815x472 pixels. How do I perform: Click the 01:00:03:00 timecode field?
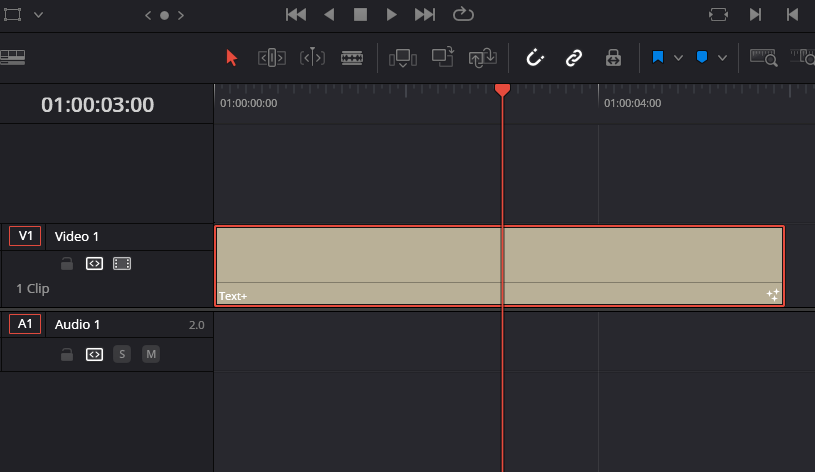98,104
